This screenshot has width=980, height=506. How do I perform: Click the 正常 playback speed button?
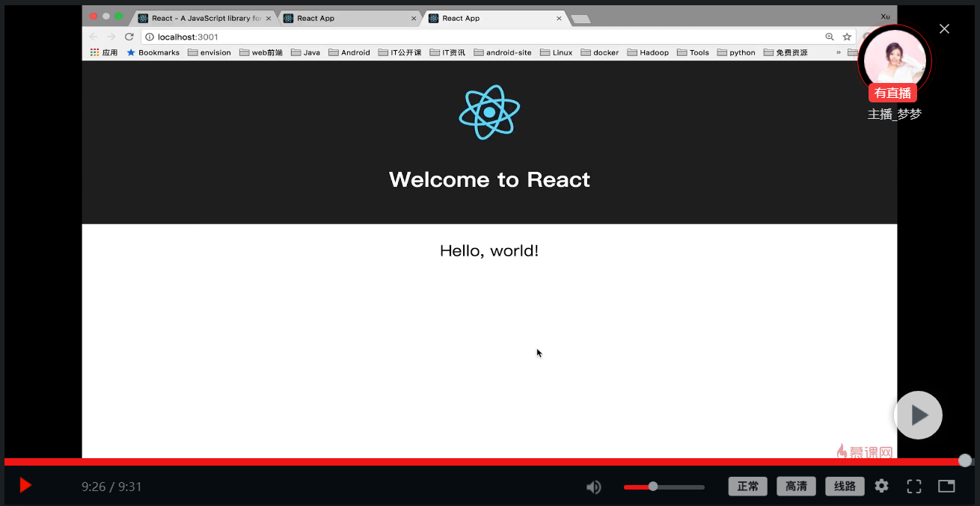point(747,486)
